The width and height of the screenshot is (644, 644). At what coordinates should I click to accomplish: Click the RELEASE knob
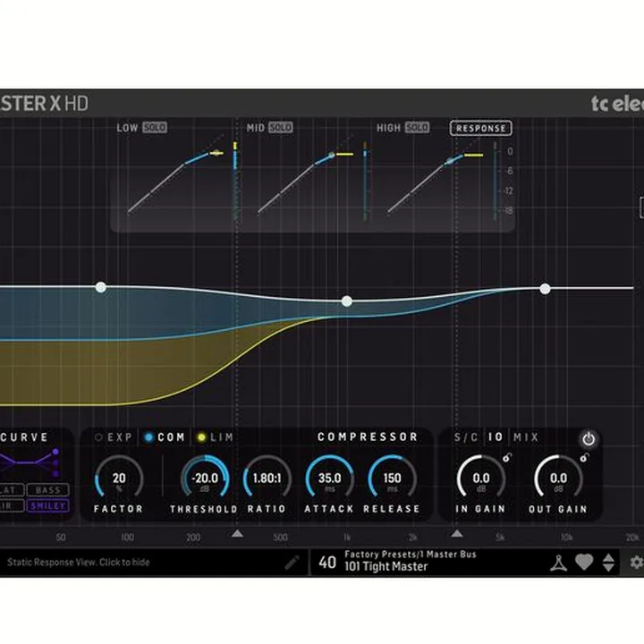(392, 478)
